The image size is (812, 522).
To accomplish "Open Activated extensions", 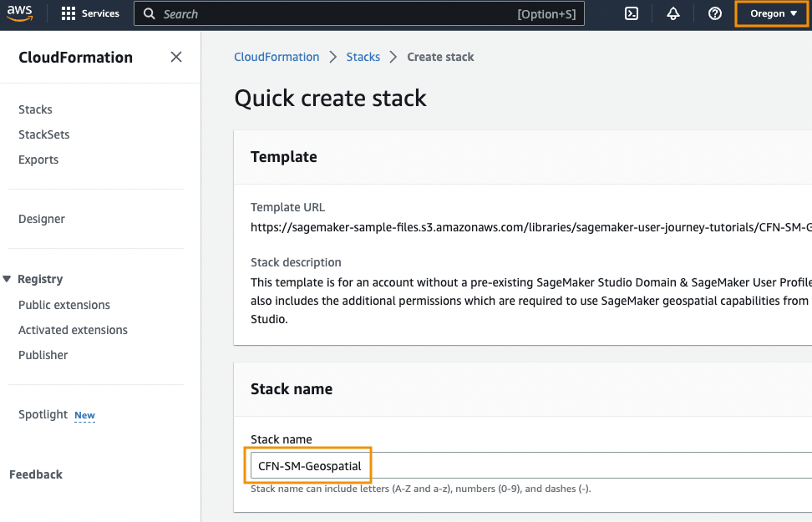I will coord(73,329).
